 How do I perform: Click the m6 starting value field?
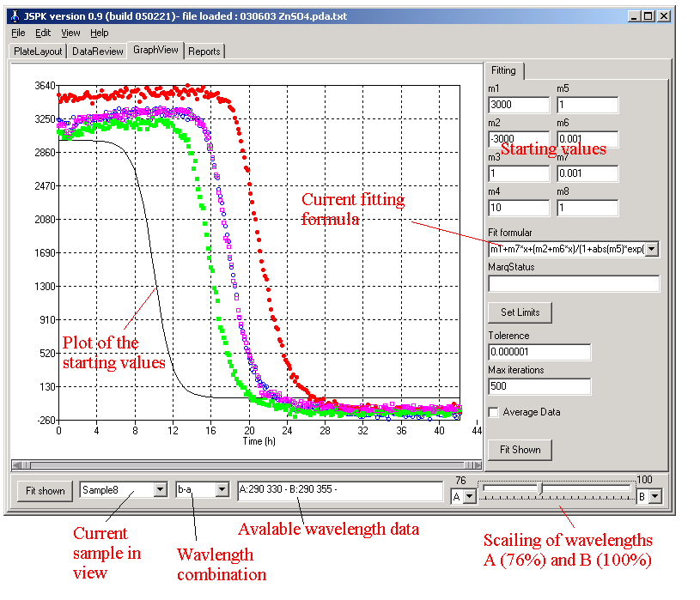587,139
